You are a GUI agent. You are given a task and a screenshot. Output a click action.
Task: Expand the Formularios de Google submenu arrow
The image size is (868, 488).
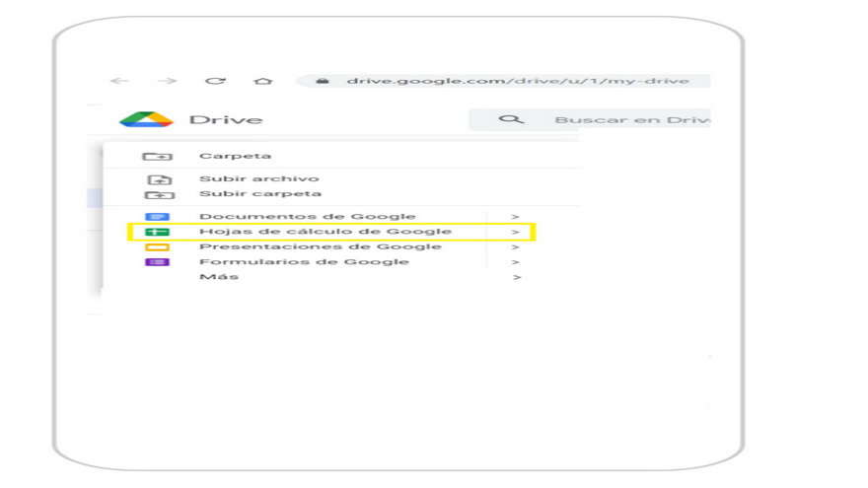click(515, 262)
